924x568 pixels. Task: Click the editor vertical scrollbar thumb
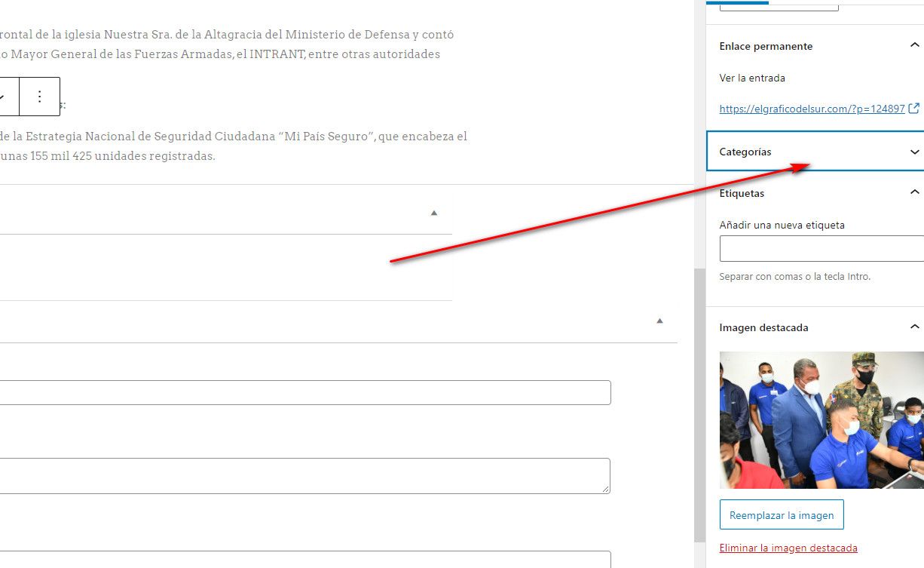(699, 404)
